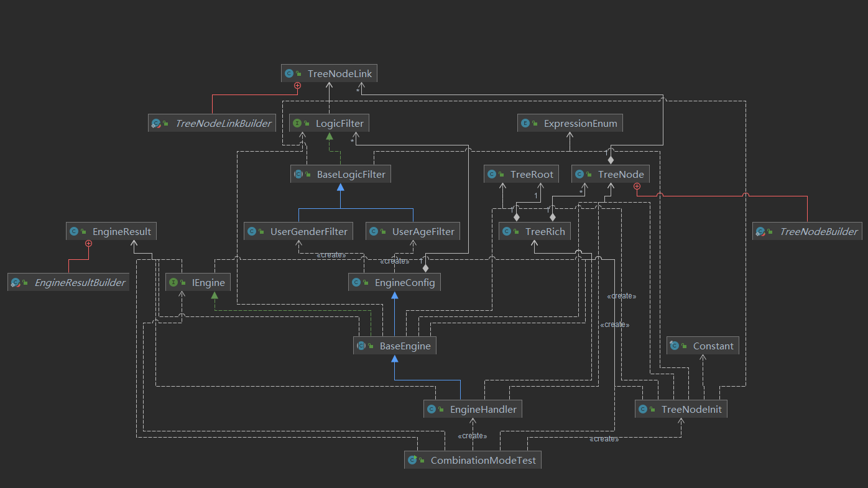Click the TreeNodeLink class icon

click(289, 73)
